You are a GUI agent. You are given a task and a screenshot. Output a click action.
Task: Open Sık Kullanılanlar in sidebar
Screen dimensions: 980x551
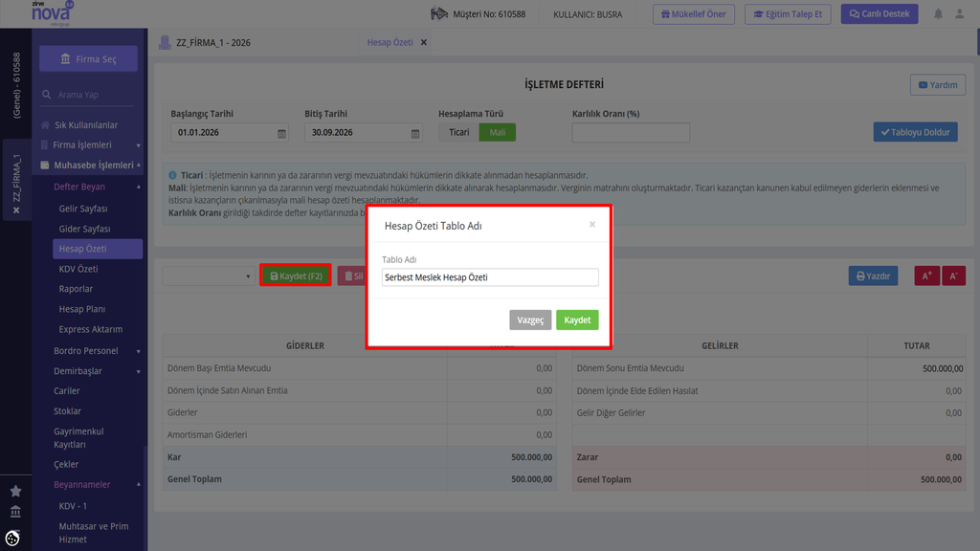(x=85, y=125)
